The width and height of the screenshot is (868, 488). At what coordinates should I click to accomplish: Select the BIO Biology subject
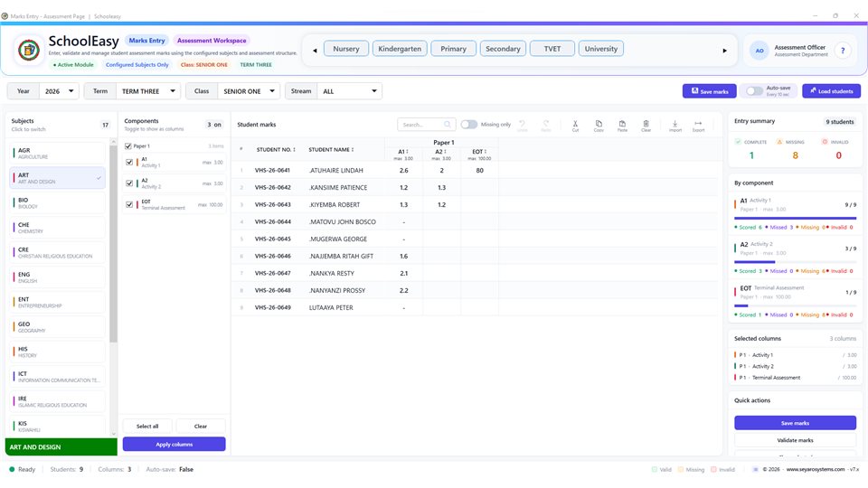click(58, 203)
